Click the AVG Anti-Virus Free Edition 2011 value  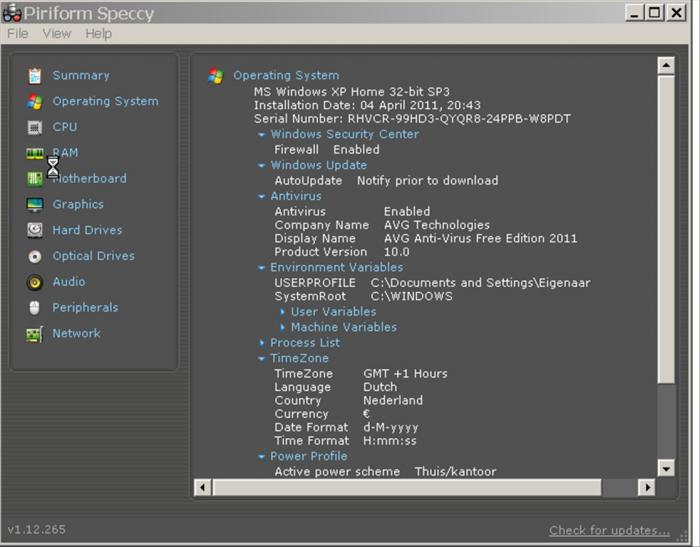tap(481, 238)
